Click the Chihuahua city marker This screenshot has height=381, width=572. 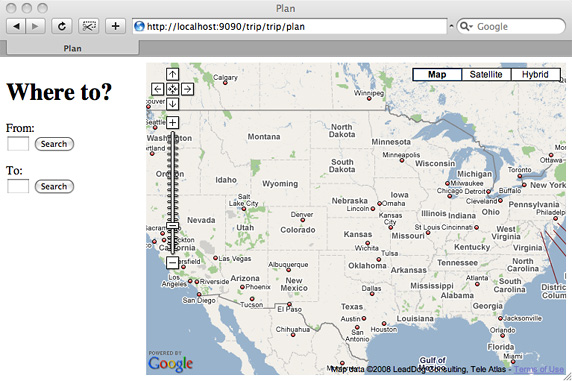tap(293, 335)
